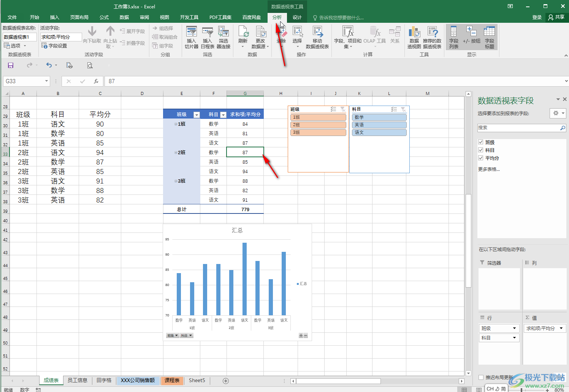Screen dimensions: 569x392
Task: Undo the last action
Action: (49, 65)
